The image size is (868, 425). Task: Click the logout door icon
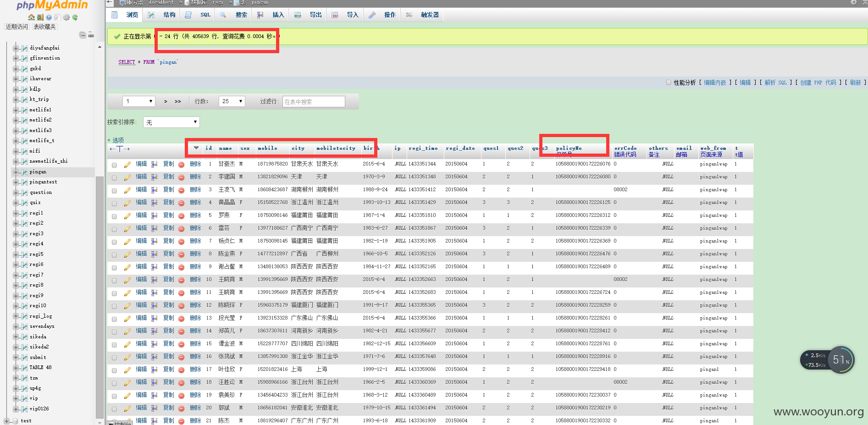[x=40, y=17]
